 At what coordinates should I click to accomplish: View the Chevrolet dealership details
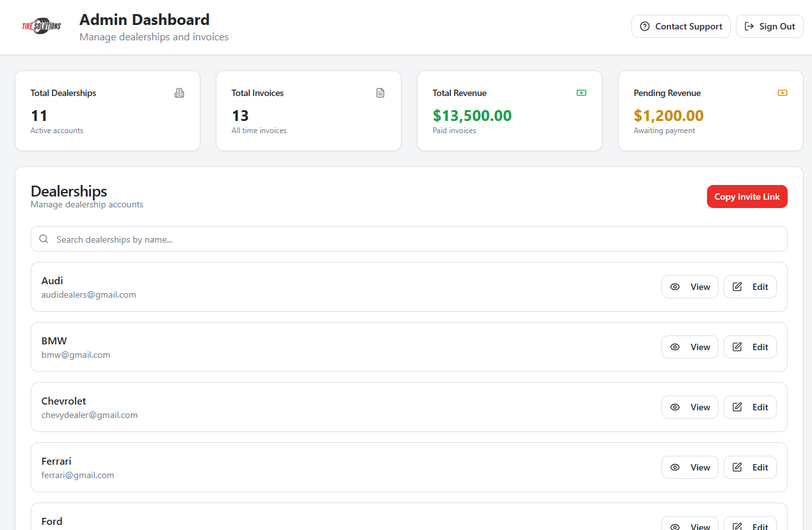point(690,407)
